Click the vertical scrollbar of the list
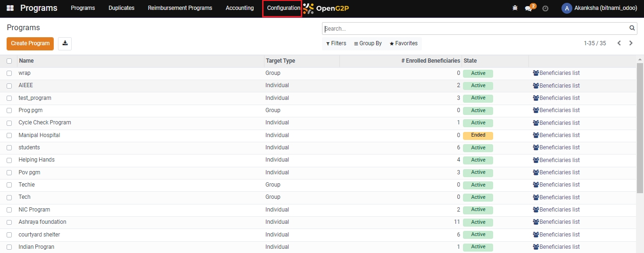This screenshot has height=253, width=644. coord(640,127)
